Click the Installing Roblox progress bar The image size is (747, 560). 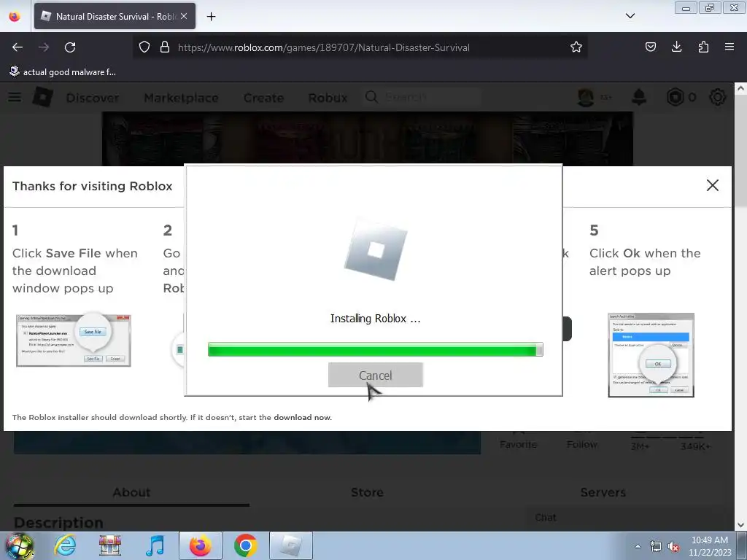coord(376,349)
